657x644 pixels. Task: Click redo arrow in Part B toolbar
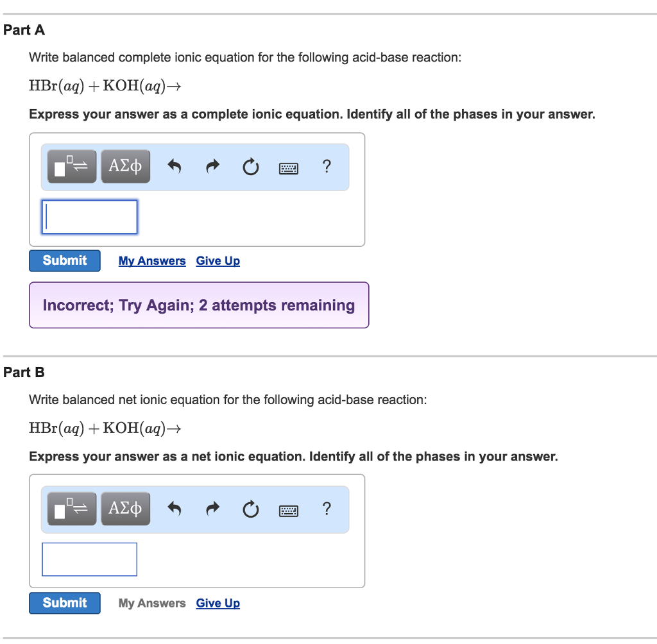tap(212, 510)
